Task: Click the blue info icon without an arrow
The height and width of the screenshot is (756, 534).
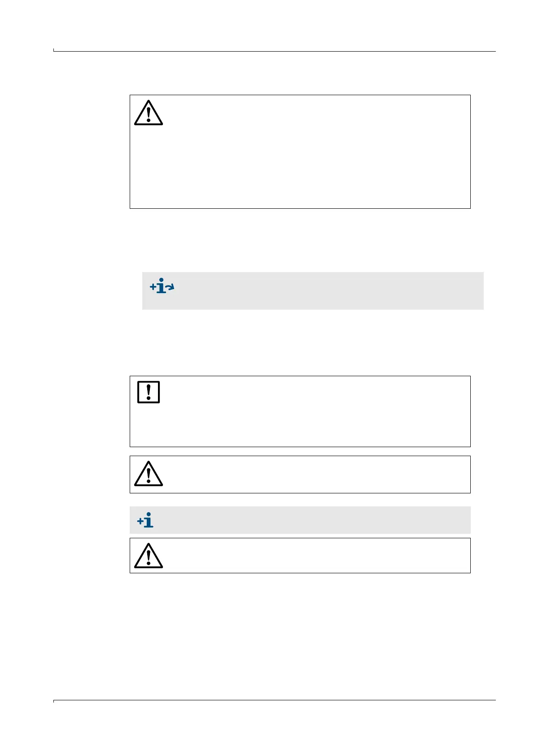Action: [145, 520]
